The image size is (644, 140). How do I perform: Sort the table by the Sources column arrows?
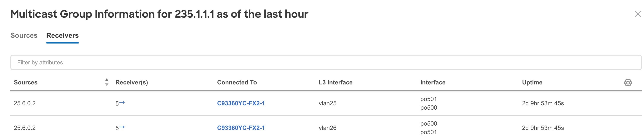pos(107,82)
